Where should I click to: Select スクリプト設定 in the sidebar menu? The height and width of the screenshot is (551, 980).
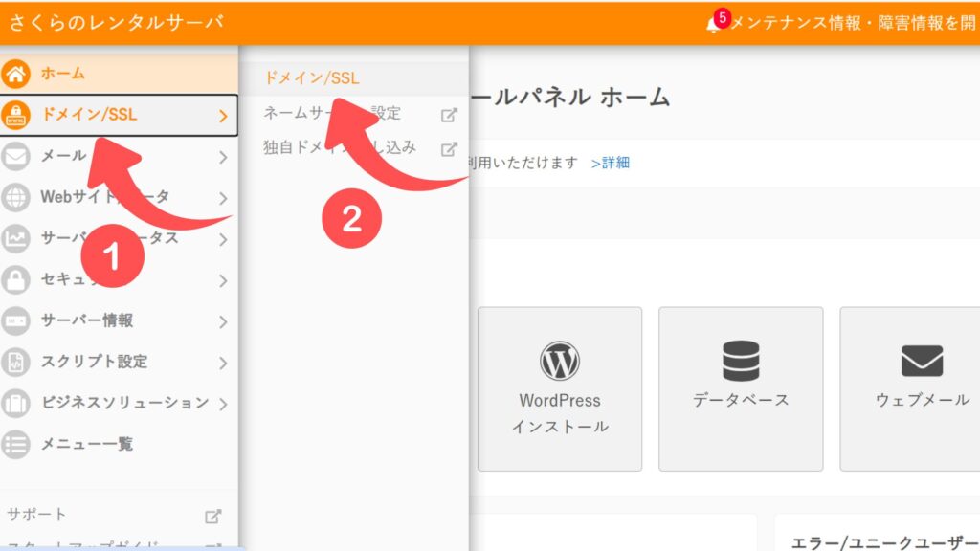(x=119, y=363)
